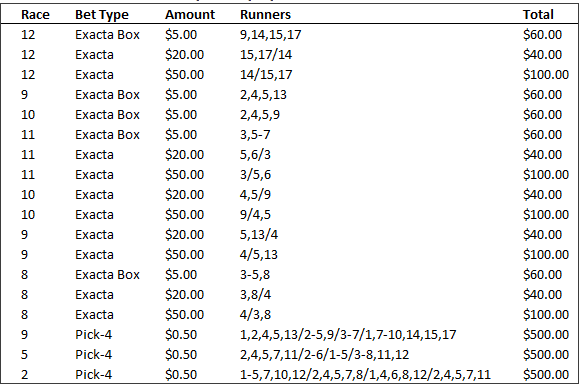Click runners cell 9/4,5
The width and height of the screenshot is (579, 384).
[255, 215]
